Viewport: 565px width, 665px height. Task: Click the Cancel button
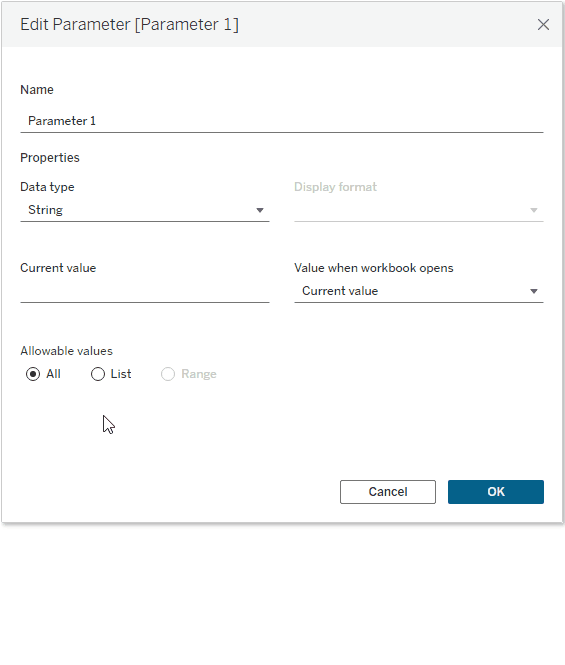(x=388, y=492)
